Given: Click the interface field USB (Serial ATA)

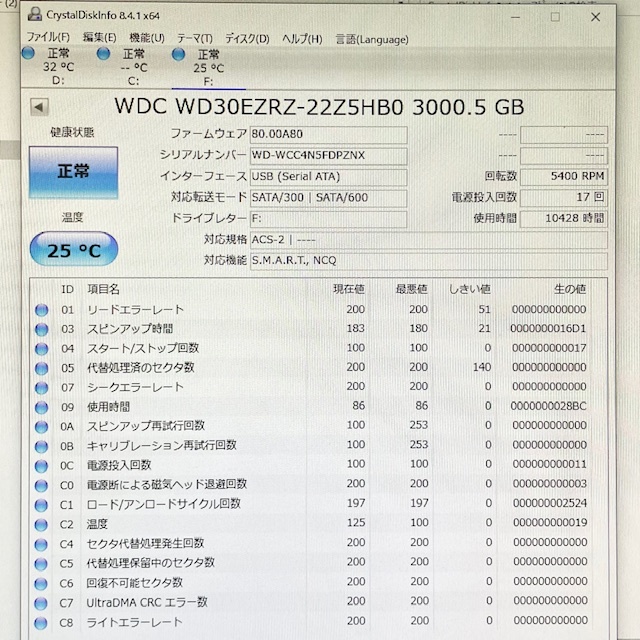Looking at the screenshot, I should [x=328, y=177].
